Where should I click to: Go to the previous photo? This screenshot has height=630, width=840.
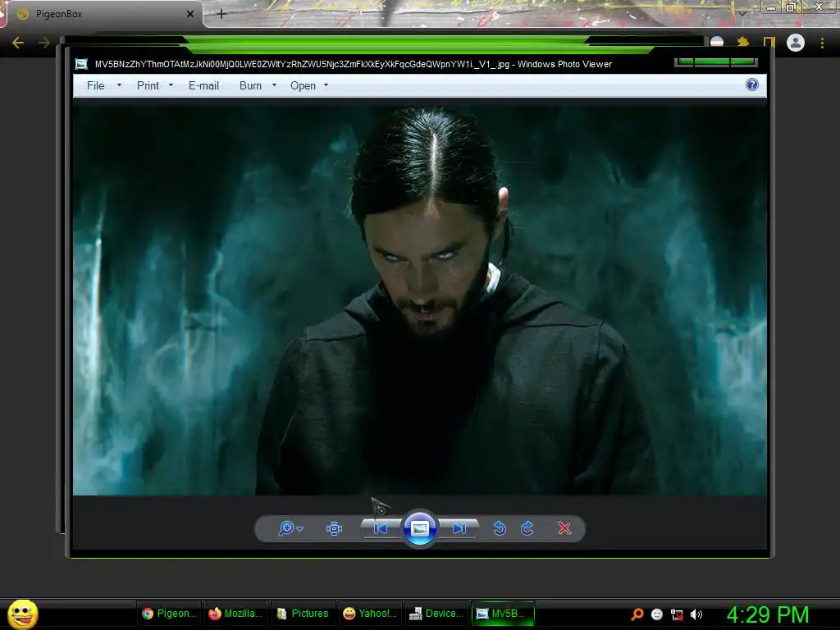pos(381,529)
